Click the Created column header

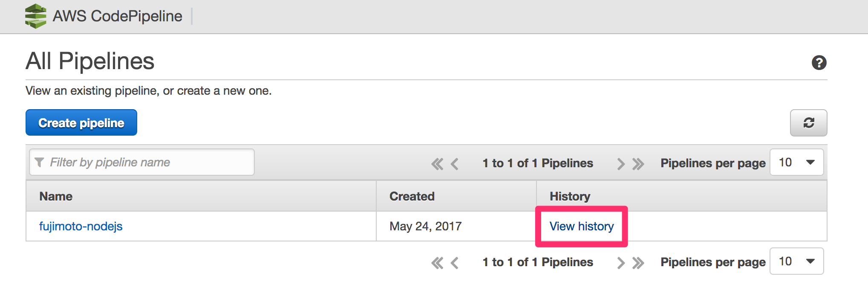pos(412,196)
